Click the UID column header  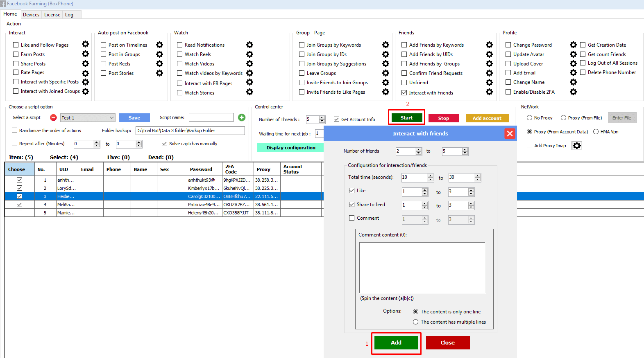coord(67,169)
